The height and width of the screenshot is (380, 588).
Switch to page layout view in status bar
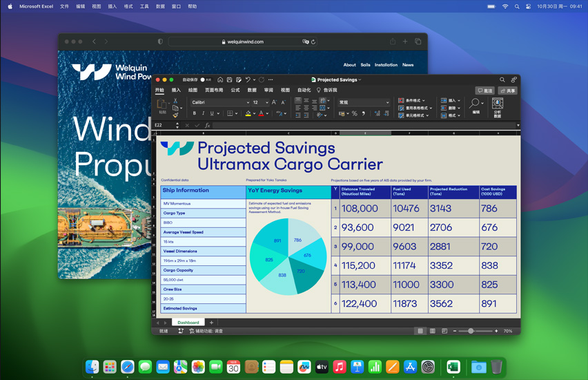pyautogui.click(x=433, y=331)
